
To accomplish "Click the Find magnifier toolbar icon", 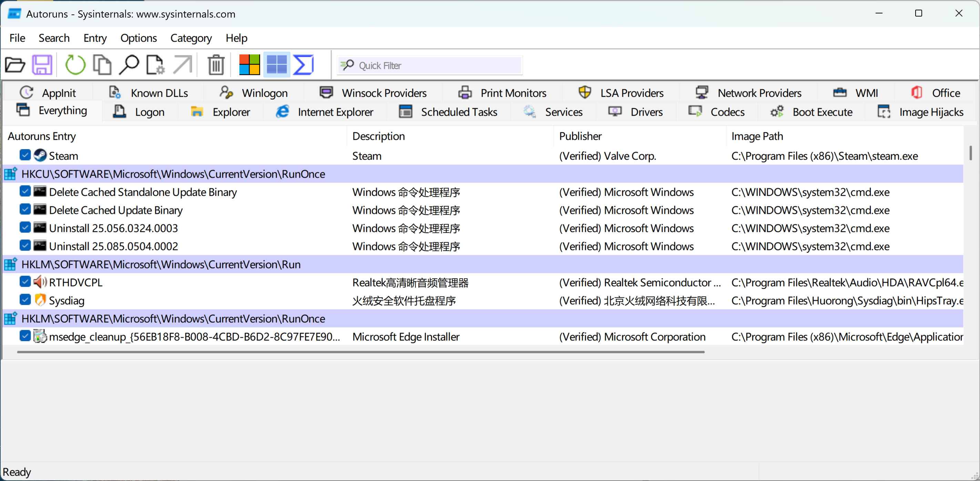I will click(x=129, y=65).
